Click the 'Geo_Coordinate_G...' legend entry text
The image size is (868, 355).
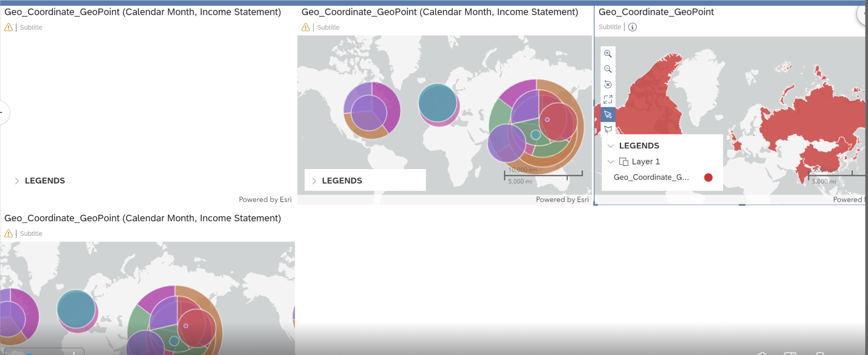pos(651,177)
